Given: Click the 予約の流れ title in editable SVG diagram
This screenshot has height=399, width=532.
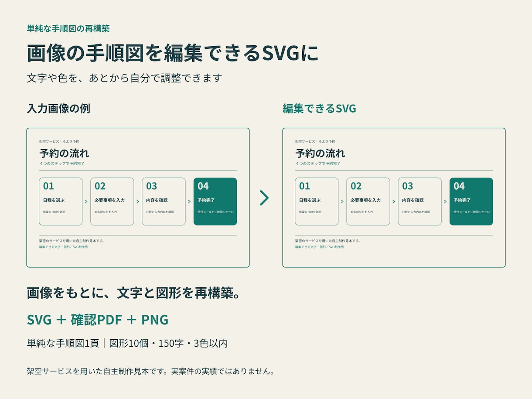Looking at the screenshot, I should [x=320, y=153].
